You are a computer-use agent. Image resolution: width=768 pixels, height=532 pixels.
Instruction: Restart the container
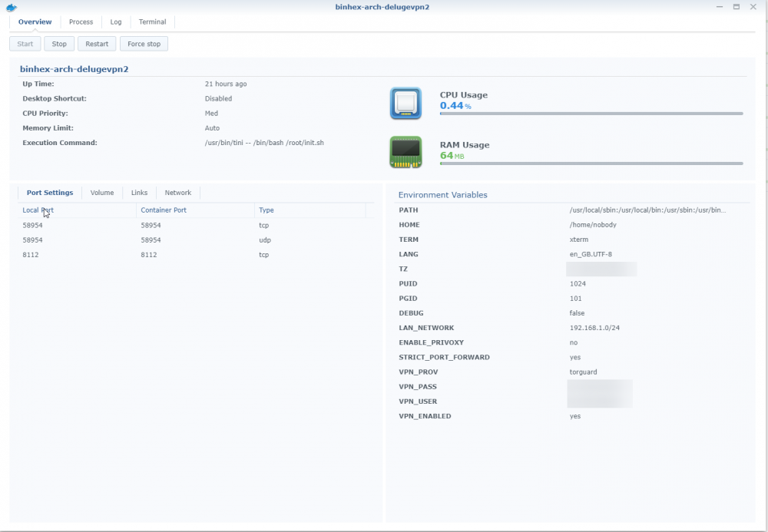tap(97, 44)
